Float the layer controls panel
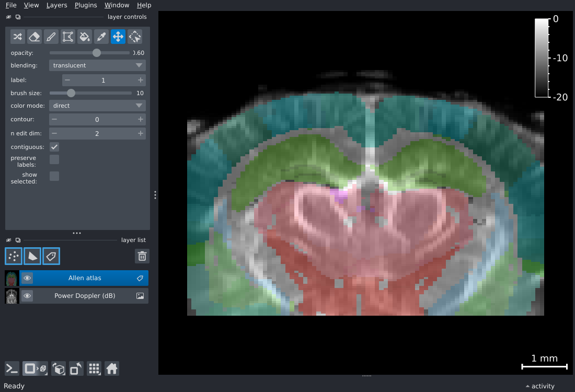Viewport: 575px width, 392px height. 18,17
